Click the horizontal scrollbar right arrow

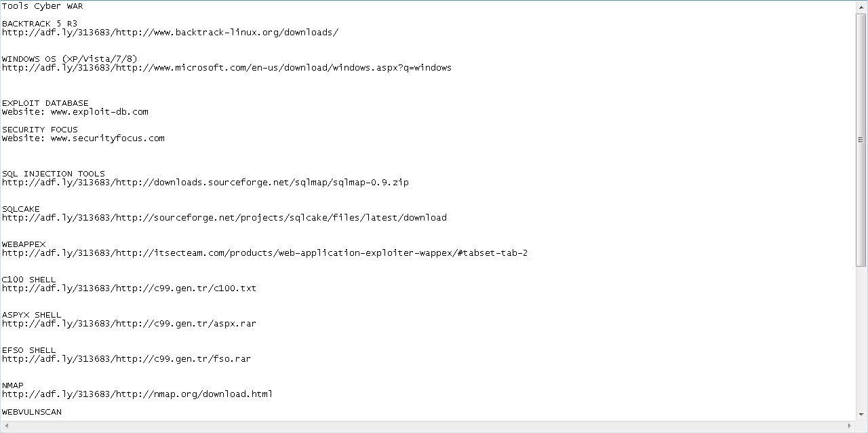click(850, 426)
